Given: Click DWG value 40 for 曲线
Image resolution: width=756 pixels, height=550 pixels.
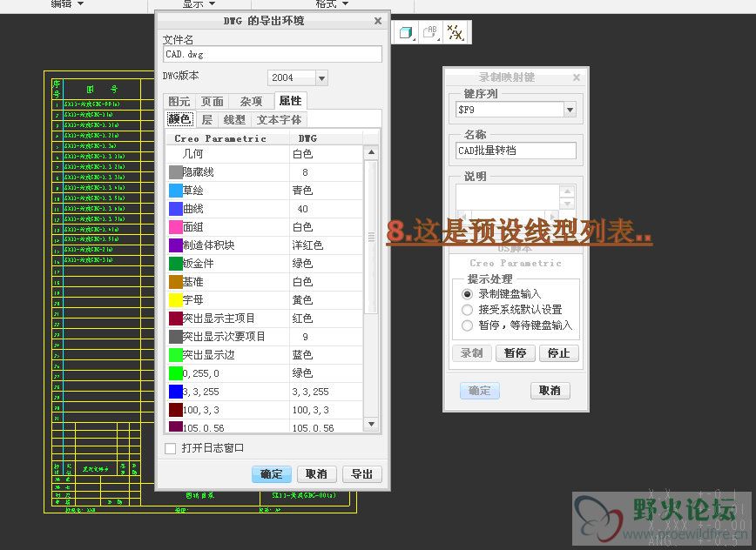Looking at the screenshot, I should pos(303,209).
